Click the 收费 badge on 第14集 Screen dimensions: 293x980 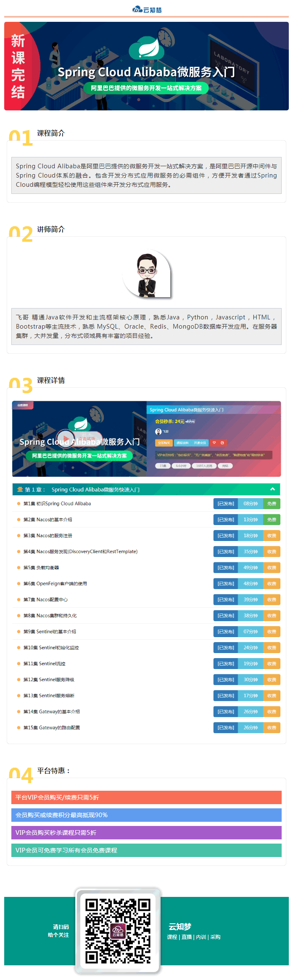[x=272, y=711]
